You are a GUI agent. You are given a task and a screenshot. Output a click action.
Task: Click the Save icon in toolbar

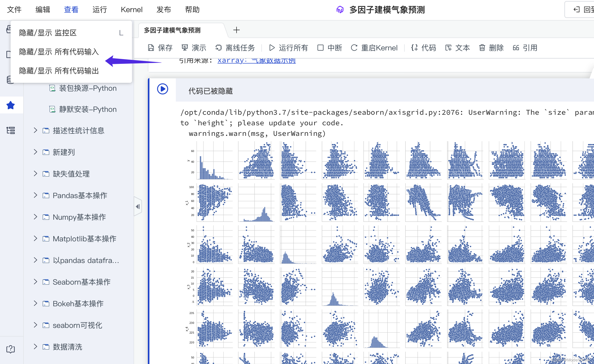point(151,48)
